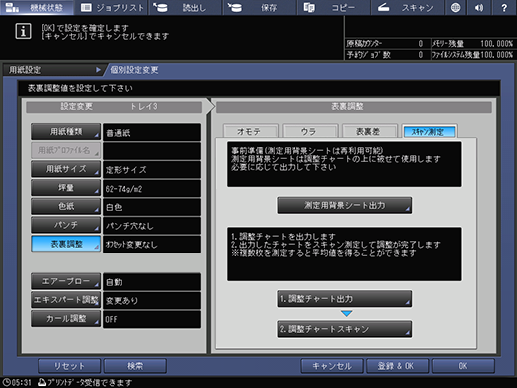This screenshot has width=517, height=388.
Task: Open the エアーブロー air blow setting
Action: coord(66,281)
